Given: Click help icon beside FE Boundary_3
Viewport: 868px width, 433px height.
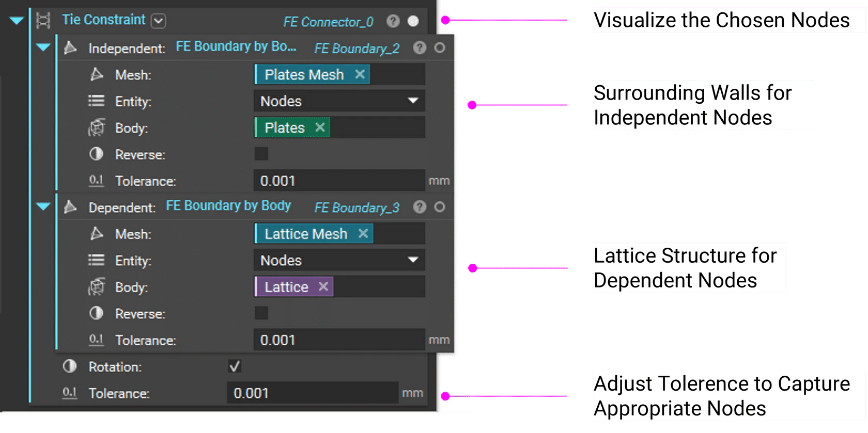Looking at the screenshot, I should (420, 207).
